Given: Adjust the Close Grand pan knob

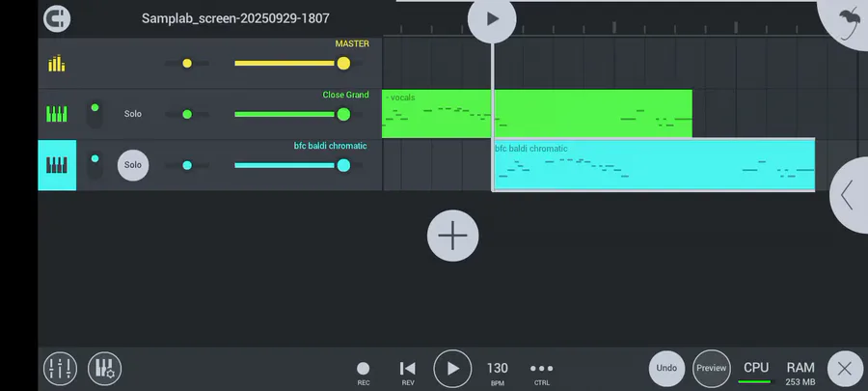Looking at the screenshot, I should [187, 114].
